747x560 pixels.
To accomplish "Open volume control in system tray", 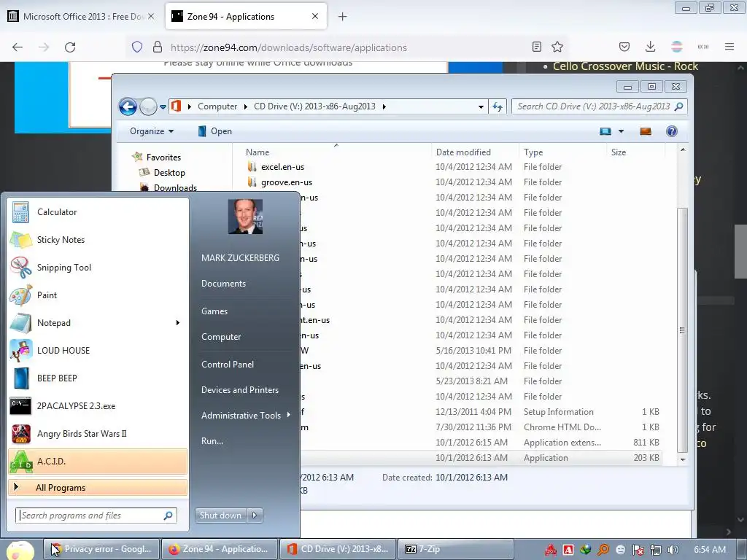I will point(673,550).
